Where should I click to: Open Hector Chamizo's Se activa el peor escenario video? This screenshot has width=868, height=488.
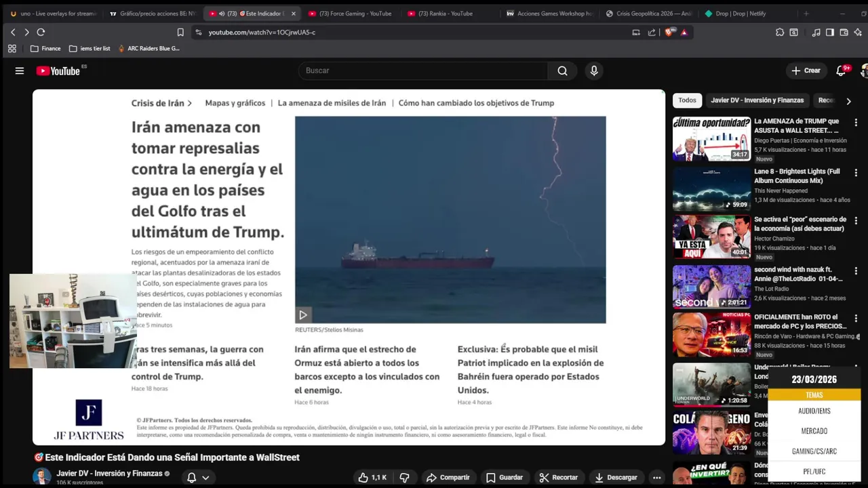(711, 237)
